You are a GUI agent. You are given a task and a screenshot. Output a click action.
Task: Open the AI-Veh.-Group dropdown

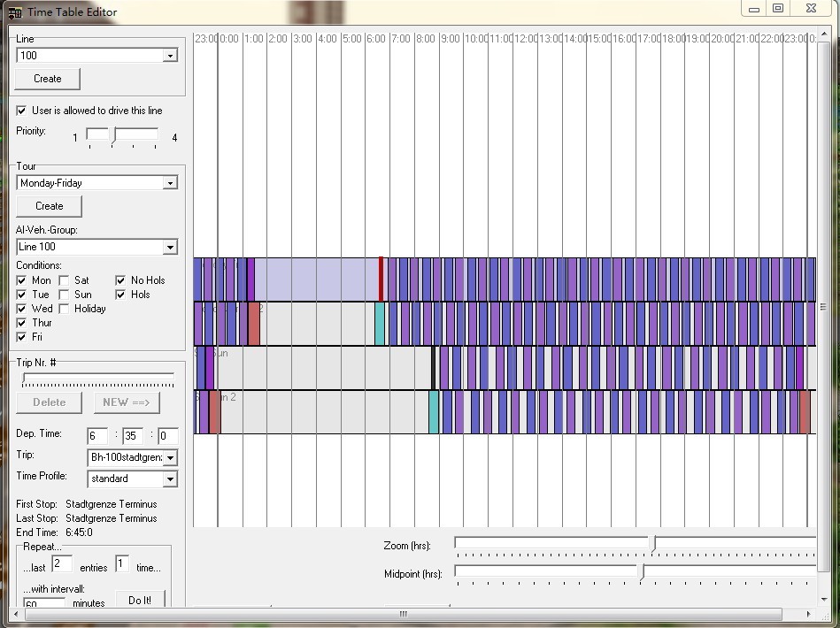(x=169, y=247)
